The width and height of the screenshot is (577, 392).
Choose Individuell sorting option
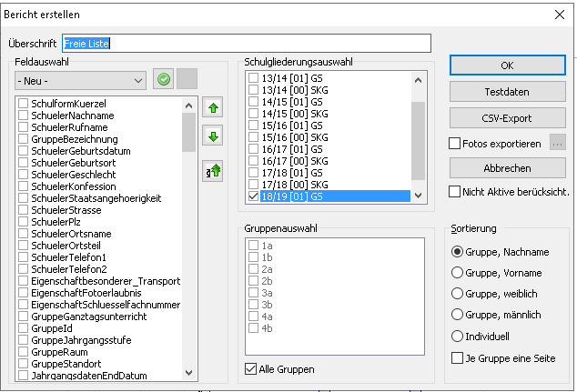(x=457, y=336)
